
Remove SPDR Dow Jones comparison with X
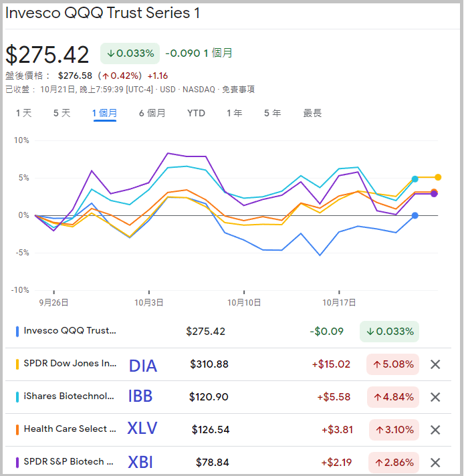pos(435,364)
